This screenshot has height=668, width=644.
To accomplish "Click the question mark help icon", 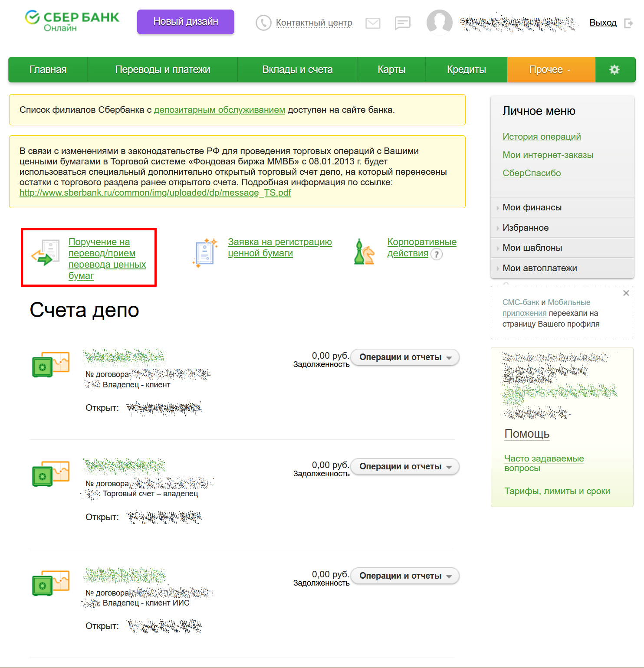I will click(x=437, y=254).
